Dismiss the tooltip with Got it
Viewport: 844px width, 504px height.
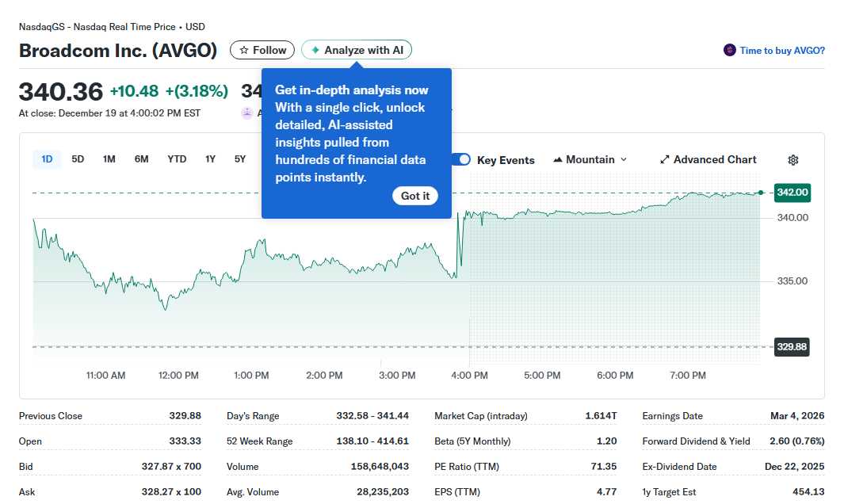pos(415,196)
